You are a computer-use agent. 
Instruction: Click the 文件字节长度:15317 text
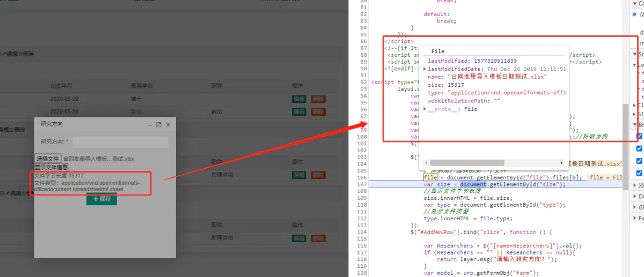[59, 176]
